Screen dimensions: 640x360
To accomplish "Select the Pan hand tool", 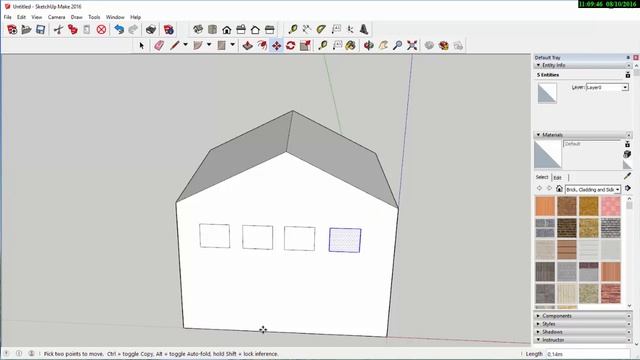I will click(383, 46).
